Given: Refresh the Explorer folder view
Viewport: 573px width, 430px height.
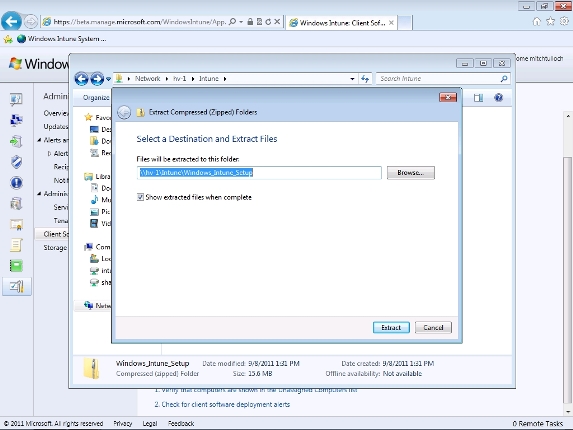Looking at the screenshot, I should pos(365,79).
